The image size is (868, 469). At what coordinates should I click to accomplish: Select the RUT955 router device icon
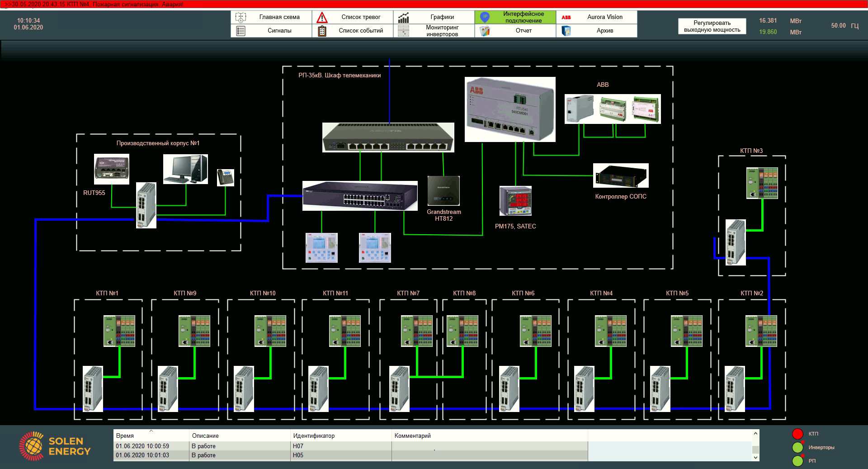111,169
